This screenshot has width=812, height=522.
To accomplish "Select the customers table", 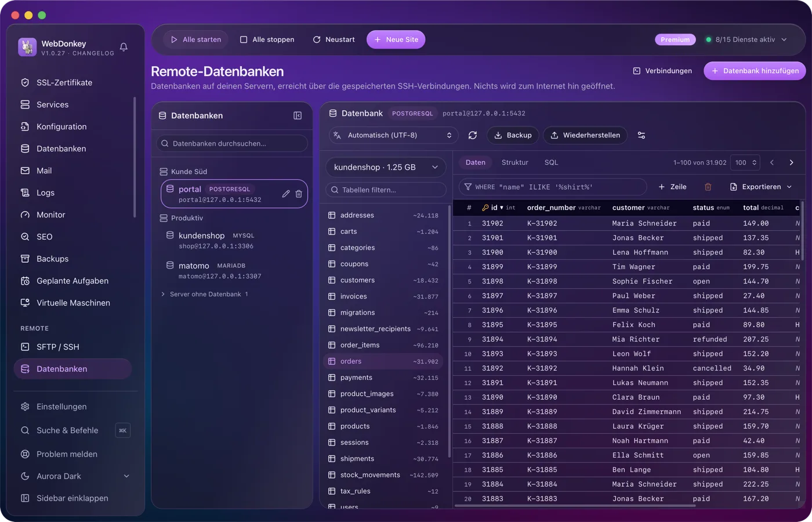I will (x=383, y=280).
